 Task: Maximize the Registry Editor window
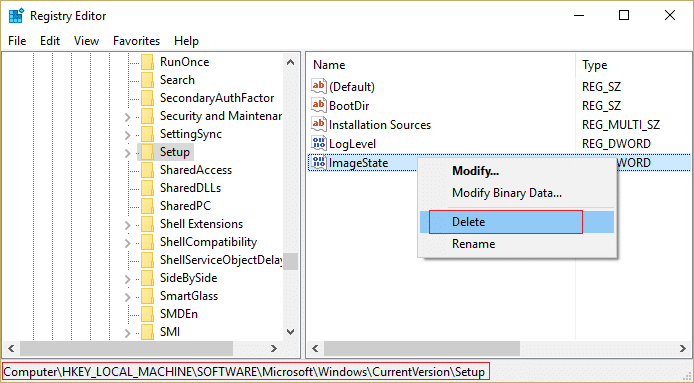tap(624, 15)
